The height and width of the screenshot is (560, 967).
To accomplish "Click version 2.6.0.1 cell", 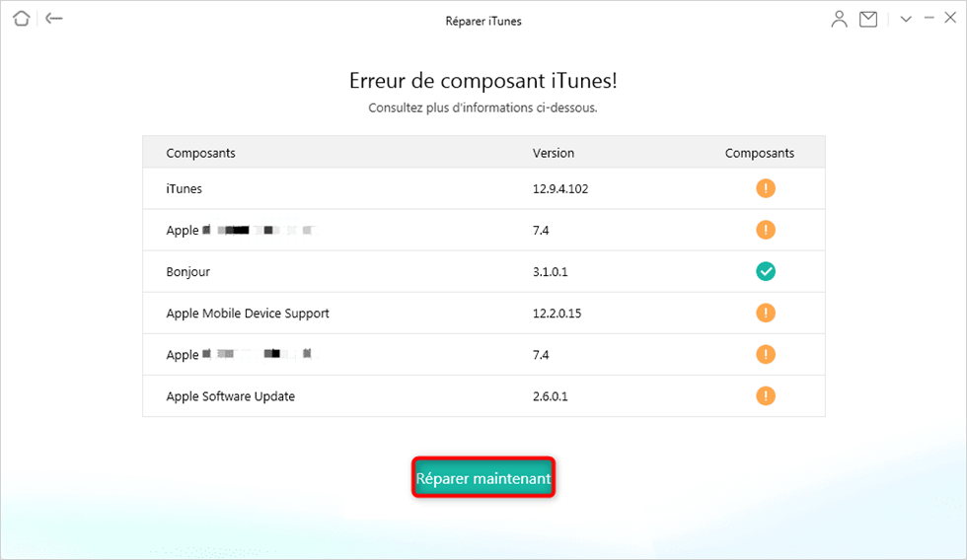I will pos(551,396).
